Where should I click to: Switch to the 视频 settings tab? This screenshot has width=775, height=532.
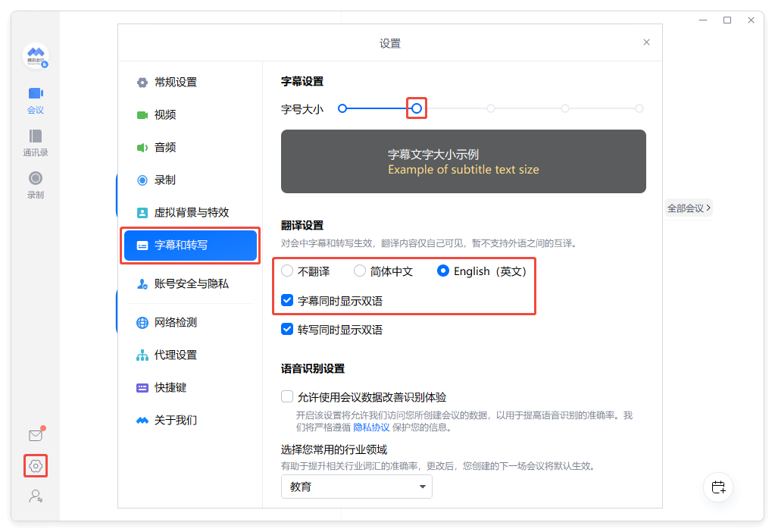coord(190,115)
